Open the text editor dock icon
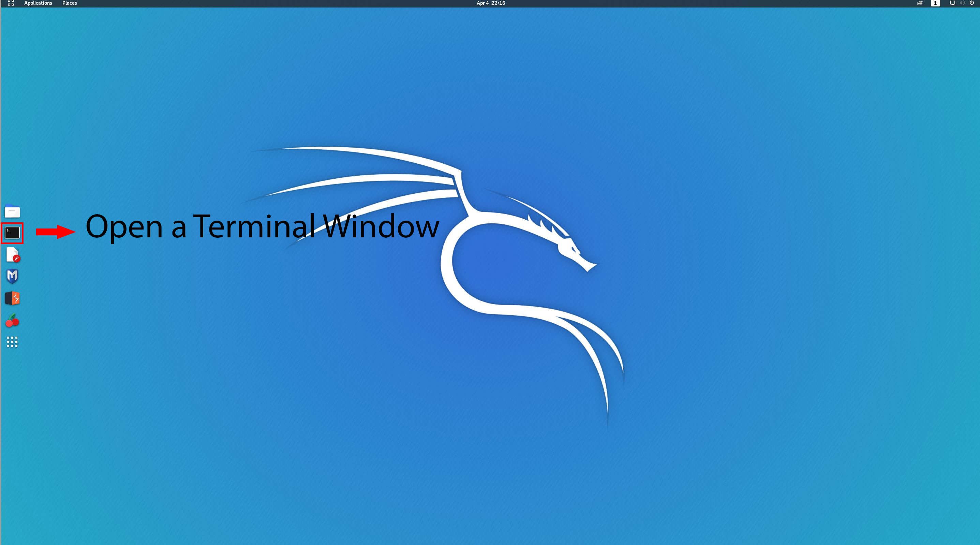This screenshot has width=980, height=545. pos(13,255)
